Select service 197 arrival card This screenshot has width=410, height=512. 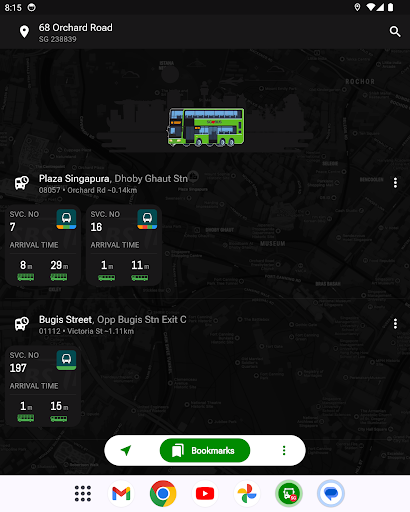point(43,386)
